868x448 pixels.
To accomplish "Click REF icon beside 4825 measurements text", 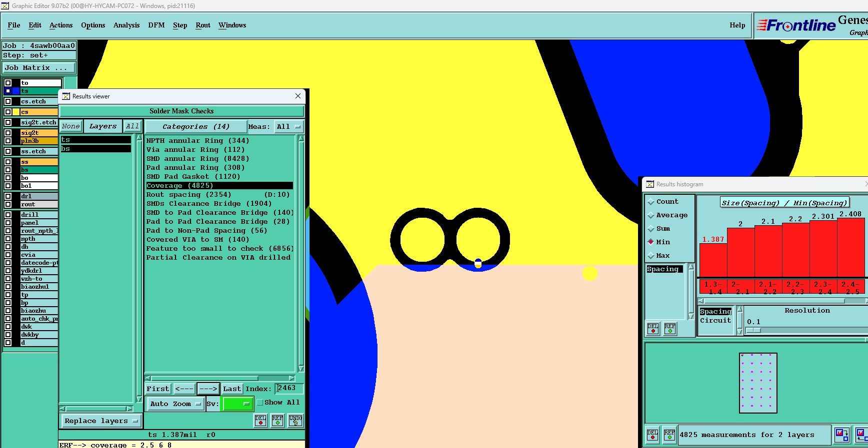I will click(x=669, y=435).
